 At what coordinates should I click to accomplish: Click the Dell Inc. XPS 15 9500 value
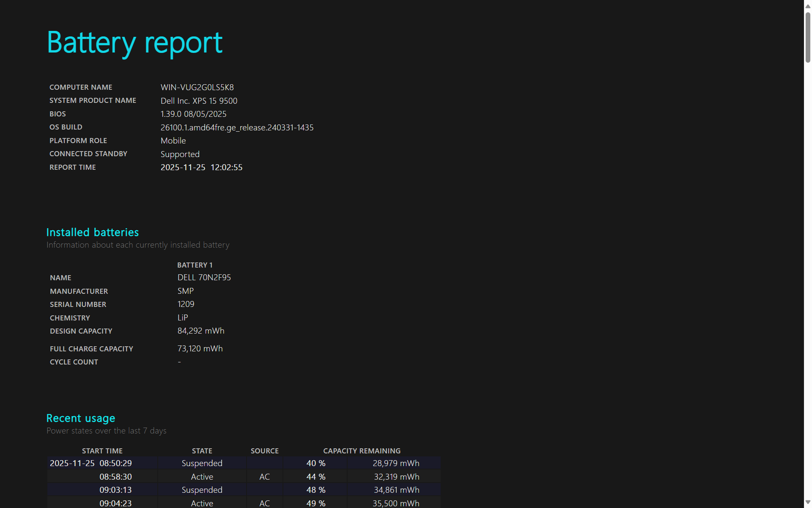point(199,101)
